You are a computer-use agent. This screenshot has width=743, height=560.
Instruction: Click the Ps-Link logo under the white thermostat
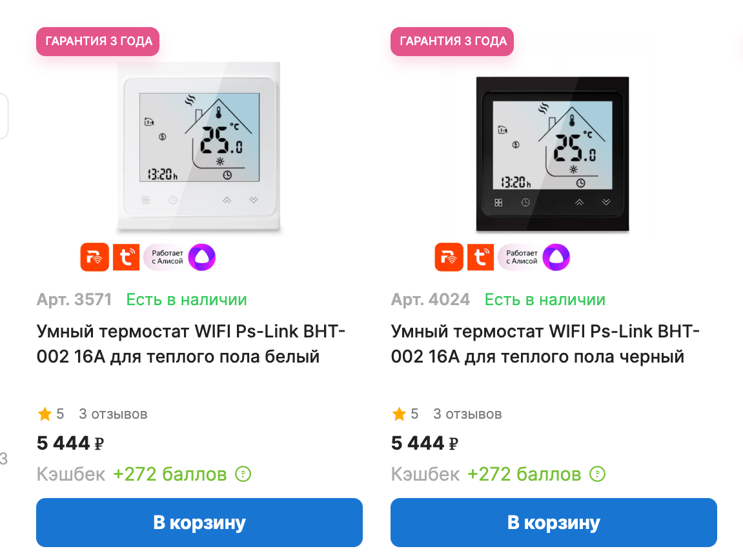(95, 257)
